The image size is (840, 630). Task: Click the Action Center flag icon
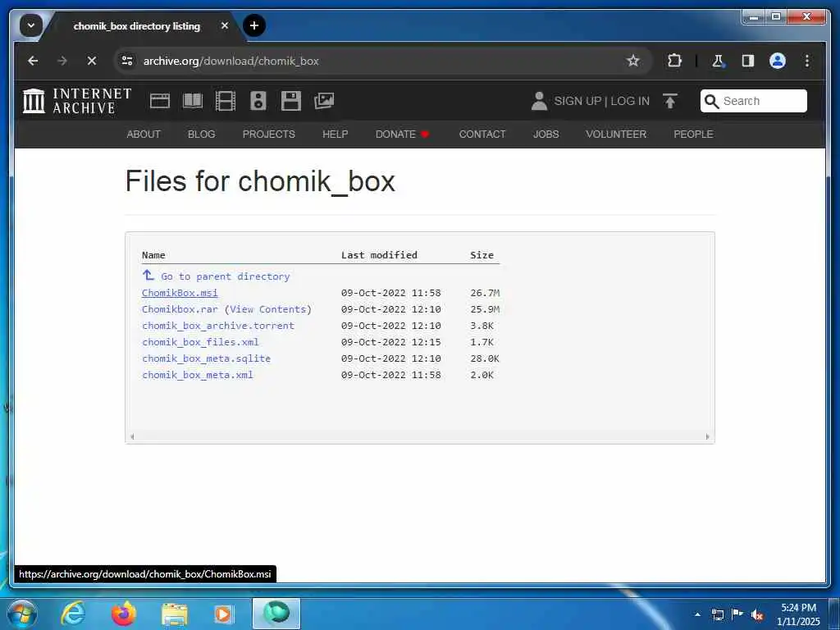(x=737, y=614)
